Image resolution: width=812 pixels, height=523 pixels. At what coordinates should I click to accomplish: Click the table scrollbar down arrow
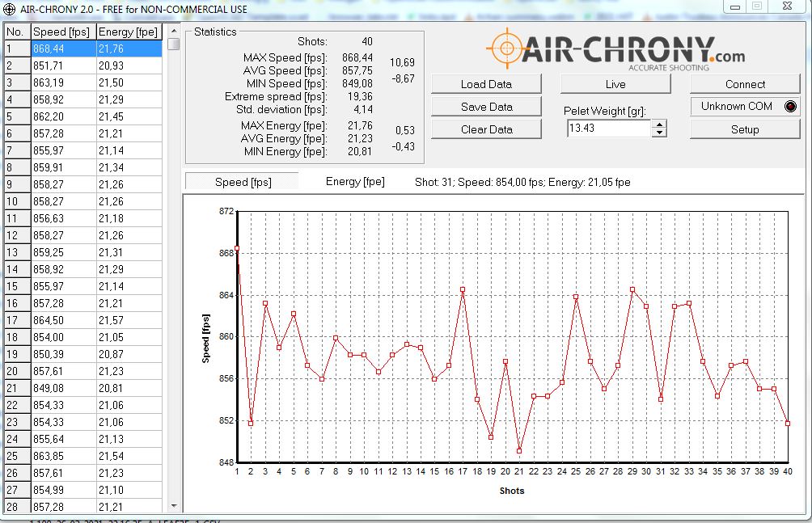(x=174, y=506)
